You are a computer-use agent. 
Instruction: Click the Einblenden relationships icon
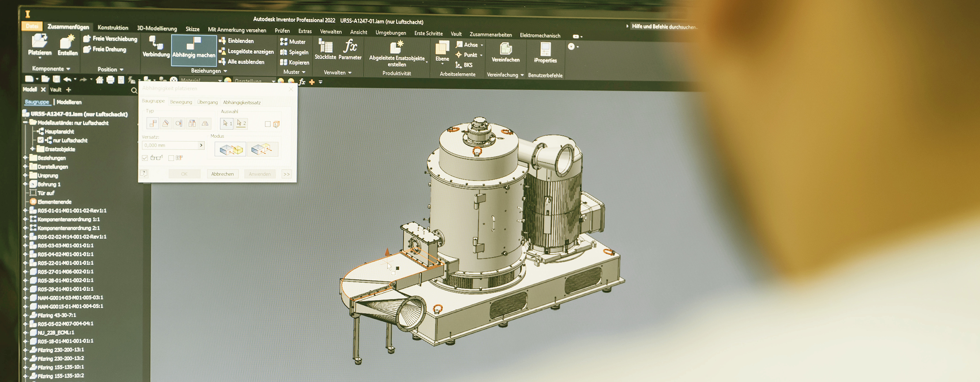(222, 40)
